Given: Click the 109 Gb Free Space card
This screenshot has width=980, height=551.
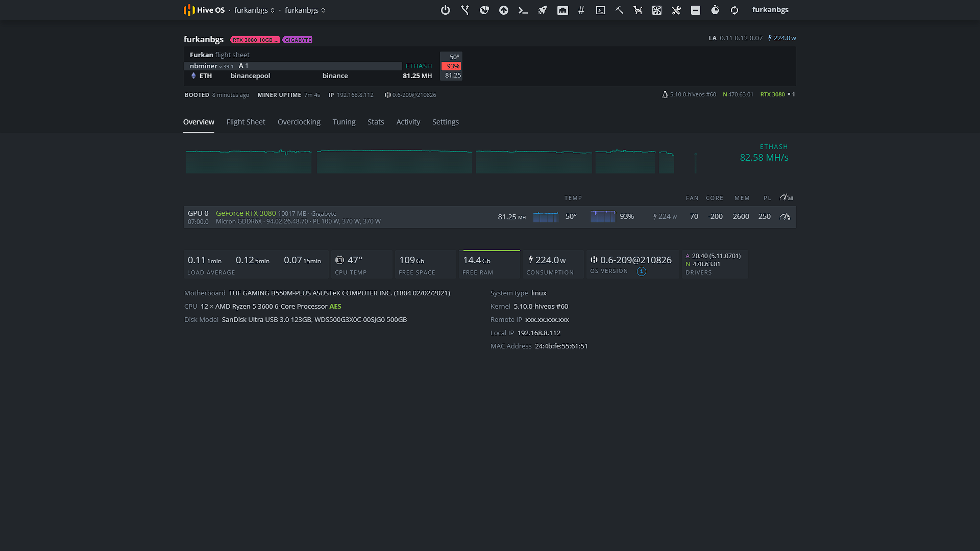Looking at the screenshot, I should click(x=426, y=264).
